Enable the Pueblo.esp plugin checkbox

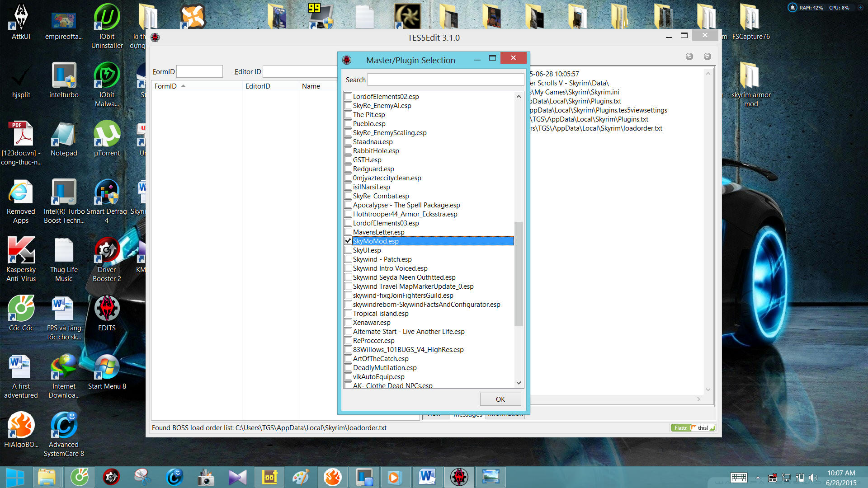click(x=348, y=123)
